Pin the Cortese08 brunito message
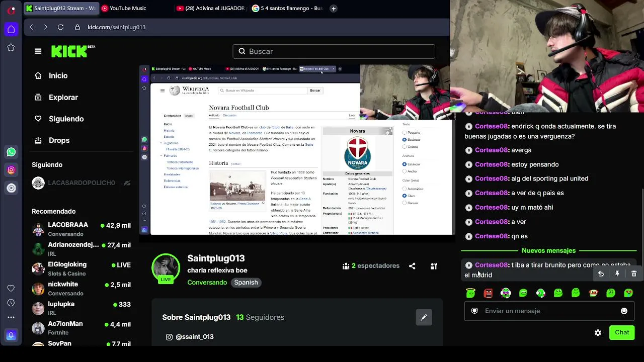The image size is (644, 362). tap(617, 274)
